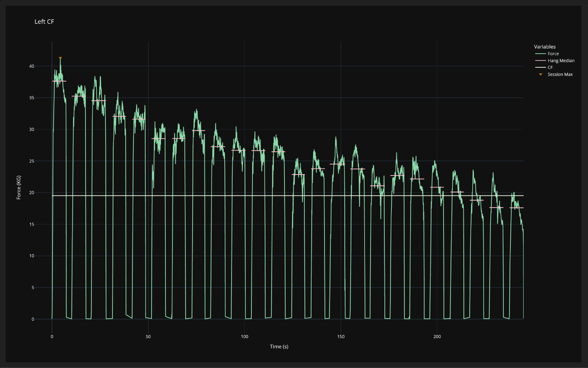Click the 0 tick label on the force axis

tap(33, 319)
